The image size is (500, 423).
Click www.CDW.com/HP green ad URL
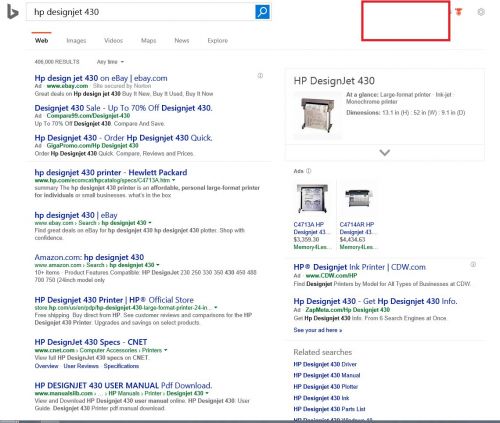pyautogui.click(x=331, y=276)
